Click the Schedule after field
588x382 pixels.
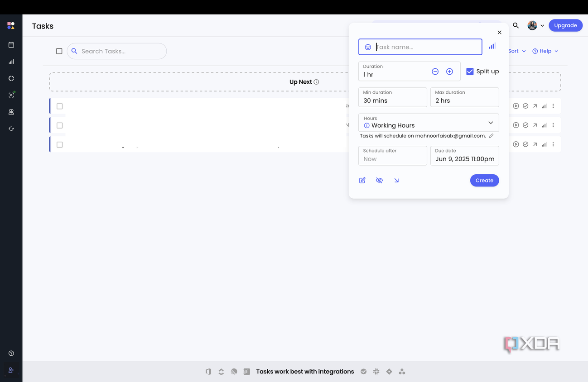pyautogui.click(x=393, y=155)
